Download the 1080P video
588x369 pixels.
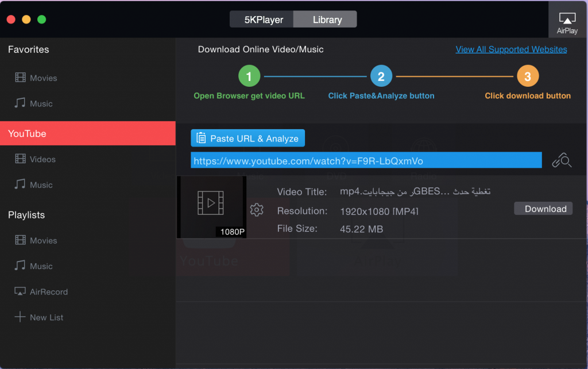[x=543, y=209]
